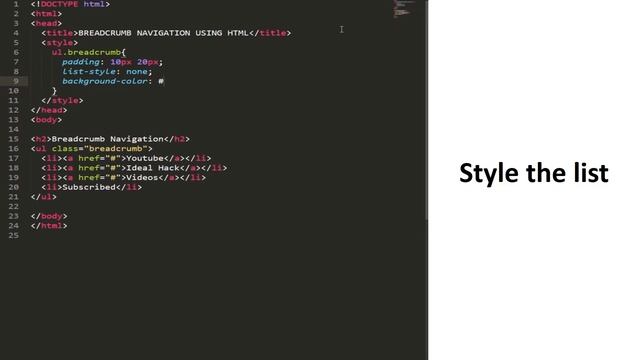Screen dimensions: 640x360
Task: Place cursor after background-color: #
Action: (x=164, y=81)
